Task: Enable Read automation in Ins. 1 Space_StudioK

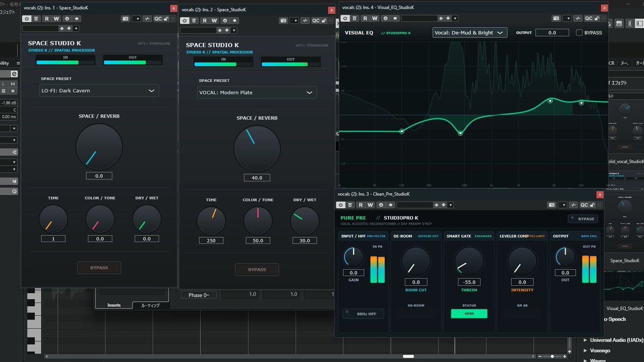Action: (46, 19)
